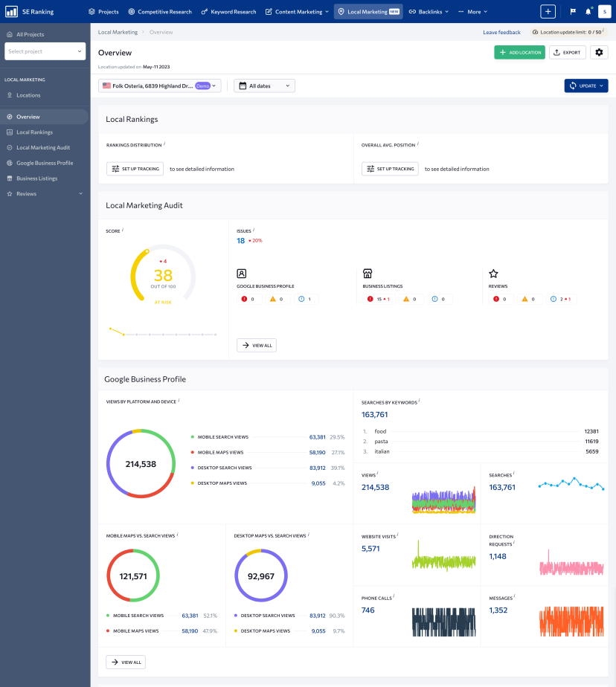The height and width of the screenshot is (687, 616).
Task: Click the Leave feedback link
Action: pos(501,33)
